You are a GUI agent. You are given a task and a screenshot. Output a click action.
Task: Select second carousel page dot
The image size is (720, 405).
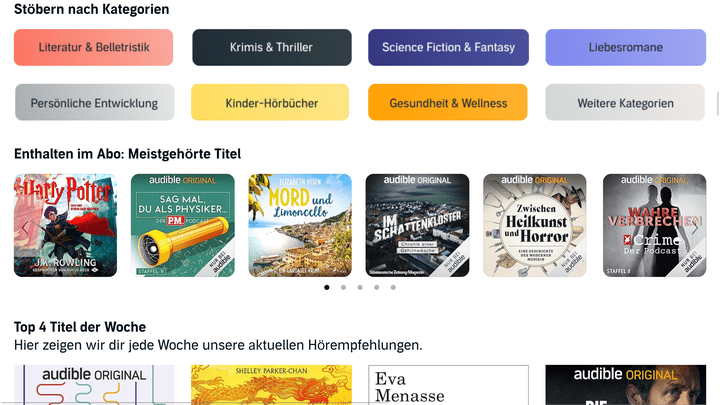coord(343,287)
